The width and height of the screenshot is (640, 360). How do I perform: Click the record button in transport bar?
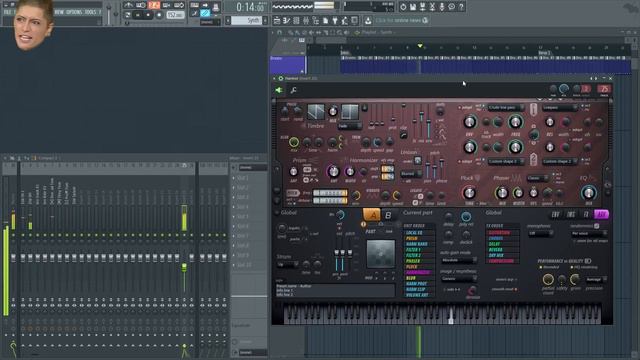159,15
